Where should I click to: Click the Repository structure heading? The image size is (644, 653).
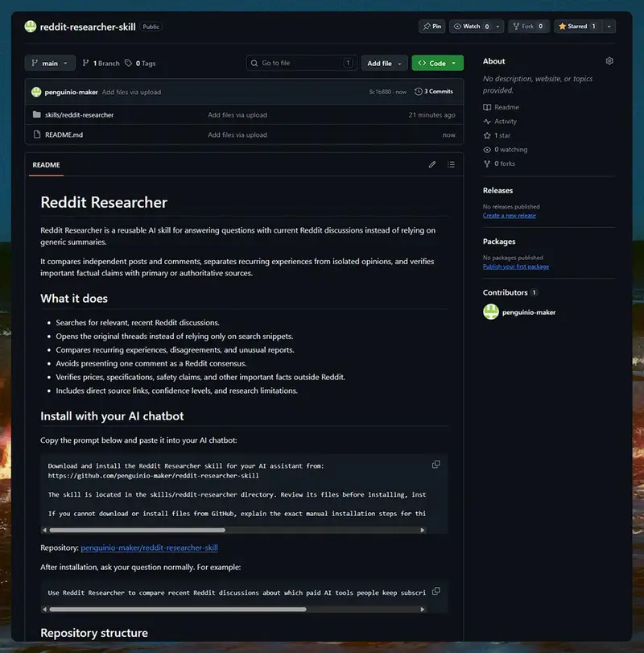pos(94,633)
